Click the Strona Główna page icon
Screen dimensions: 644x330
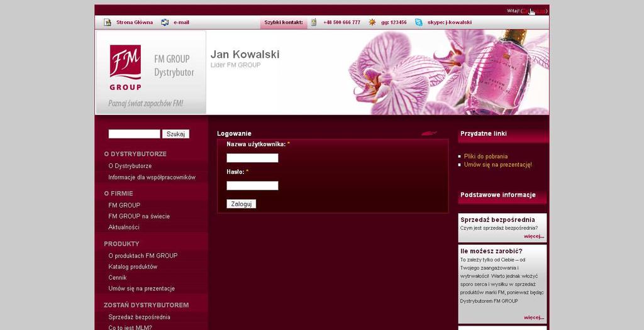pos(107,22)
